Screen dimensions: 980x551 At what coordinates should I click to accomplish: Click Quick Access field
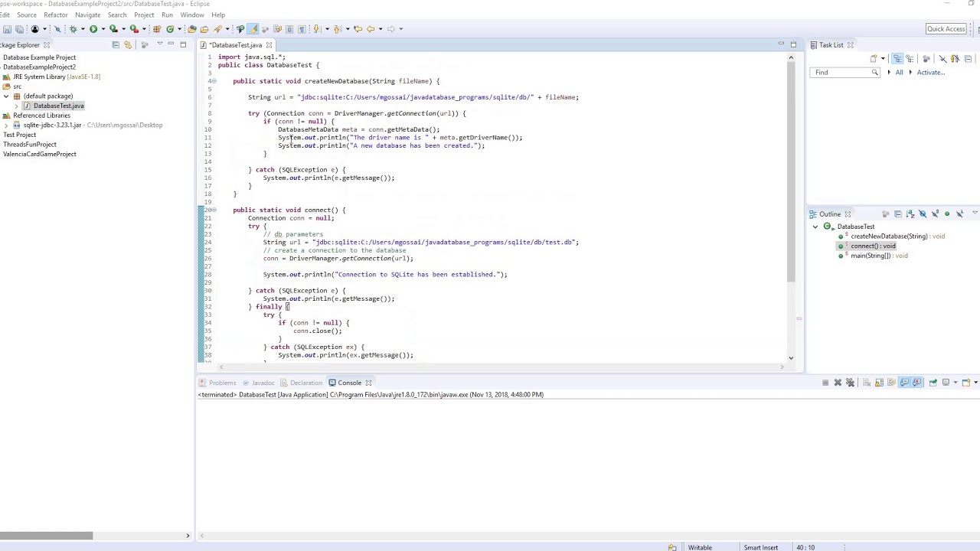pyautogui.click(x=946, y=29)
